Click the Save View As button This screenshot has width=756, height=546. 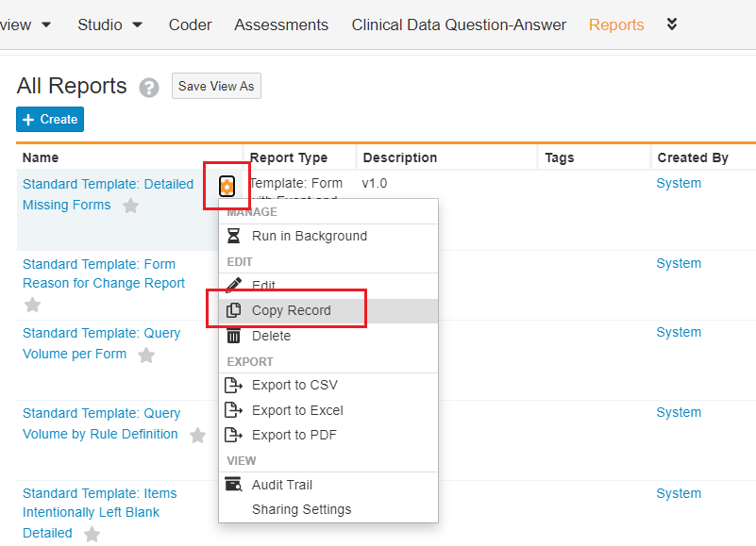(216, 86)
